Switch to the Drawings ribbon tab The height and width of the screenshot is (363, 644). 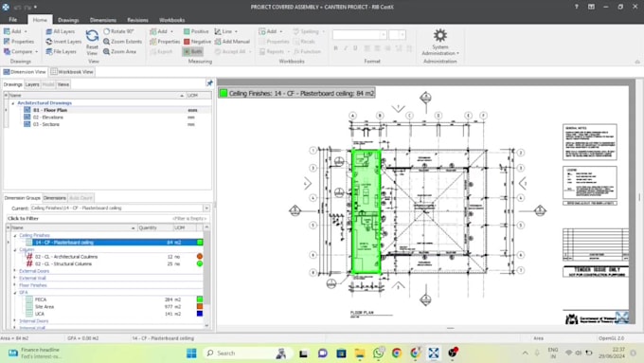(68, 20)
